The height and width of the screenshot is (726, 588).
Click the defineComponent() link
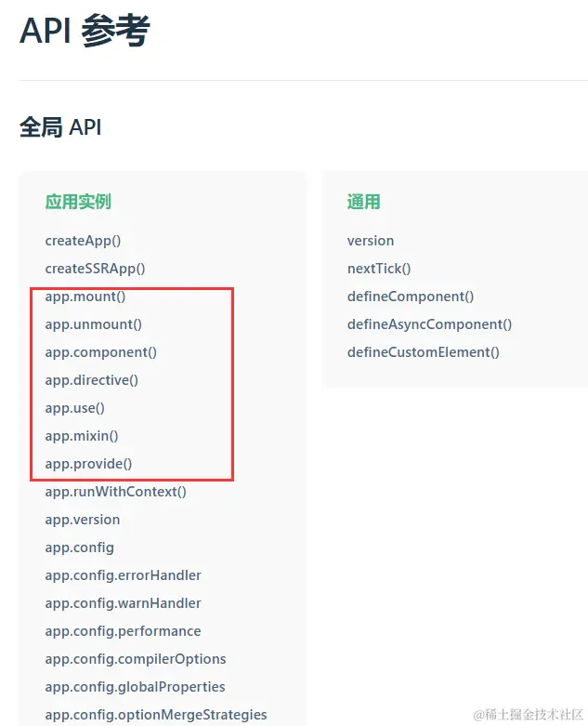pos(411,297)
